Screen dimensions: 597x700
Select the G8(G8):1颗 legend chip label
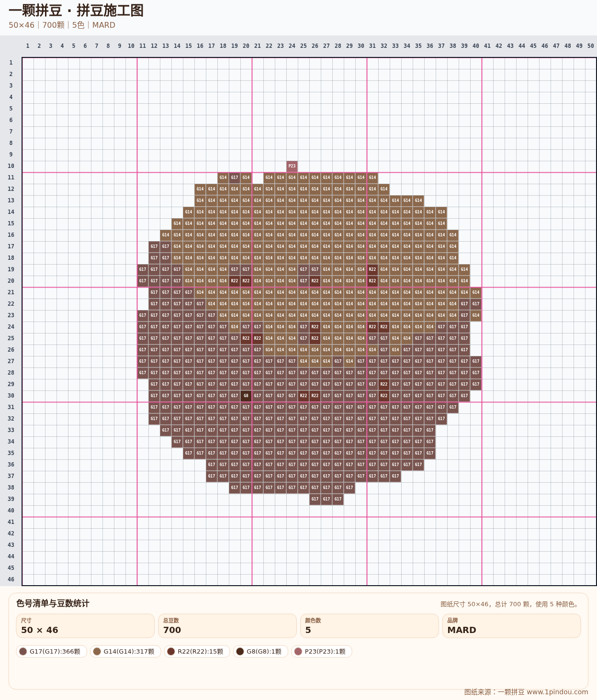(264, 651)
